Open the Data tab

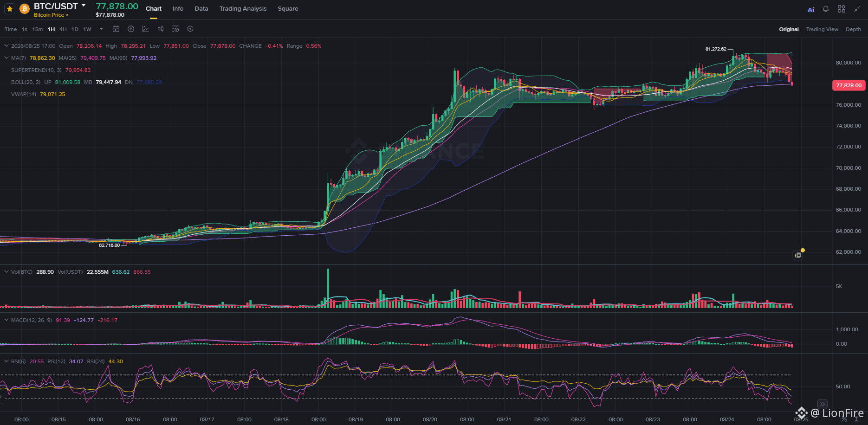coord(201,9)
